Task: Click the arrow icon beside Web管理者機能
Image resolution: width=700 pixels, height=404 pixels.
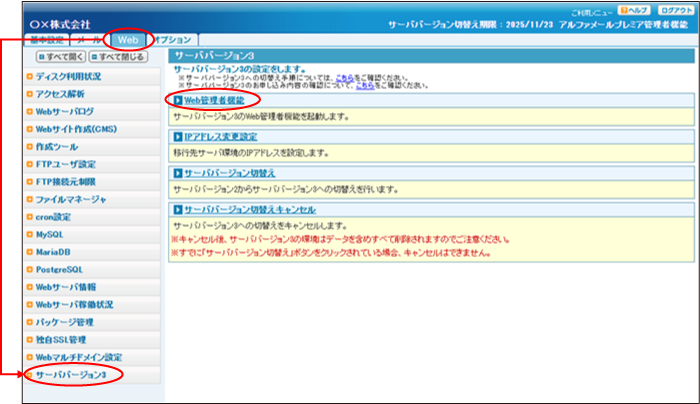Action: point(178,101)
